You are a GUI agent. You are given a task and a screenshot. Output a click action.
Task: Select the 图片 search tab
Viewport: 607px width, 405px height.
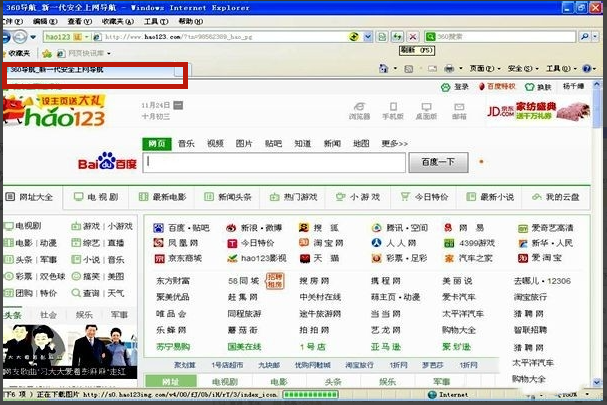click(244, 144)
